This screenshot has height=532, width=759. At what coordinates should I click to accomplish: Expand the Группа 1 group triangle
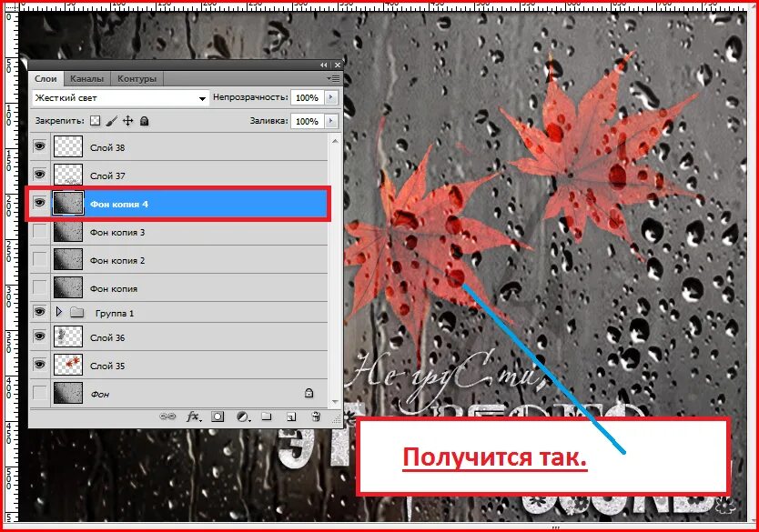(59, 312)
